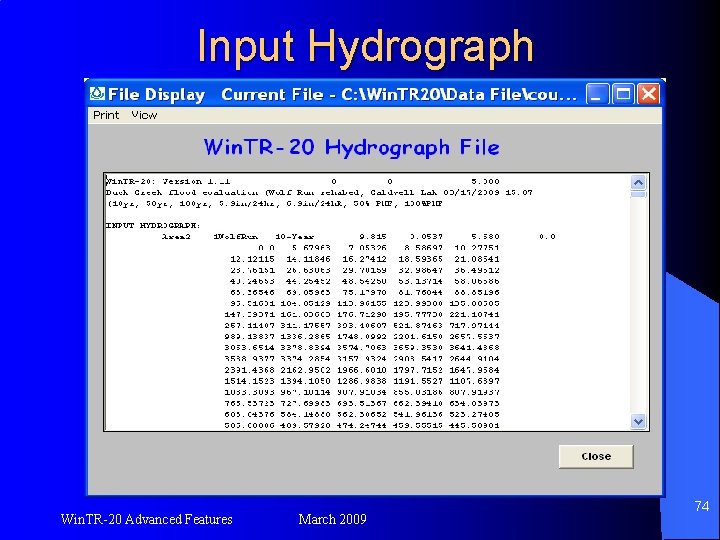
Task: Open the Print menu
Action: 106,115
